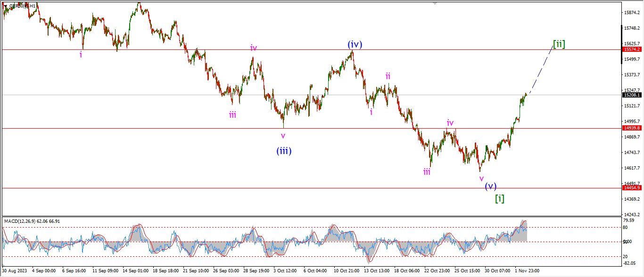Click the red 15574.2 price tag
Screen dimensions: 644x277
coord(632,49)
